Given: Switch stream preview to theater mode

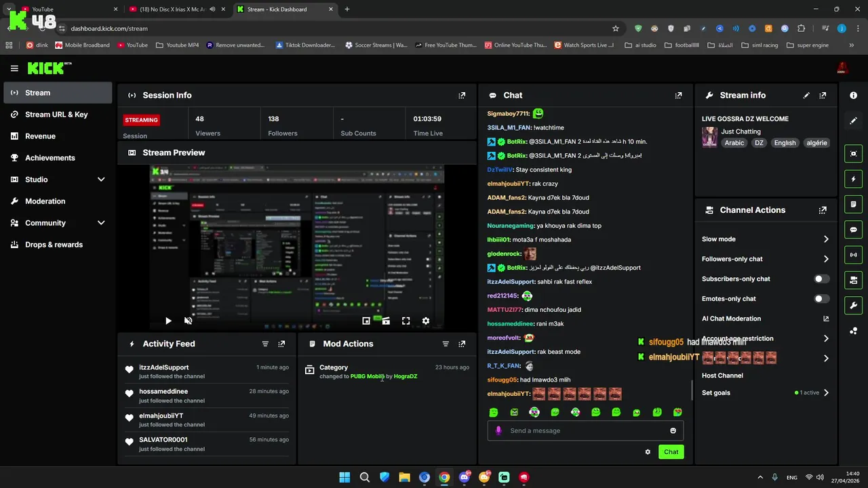Looking at the screenshot, I should 386,321.
